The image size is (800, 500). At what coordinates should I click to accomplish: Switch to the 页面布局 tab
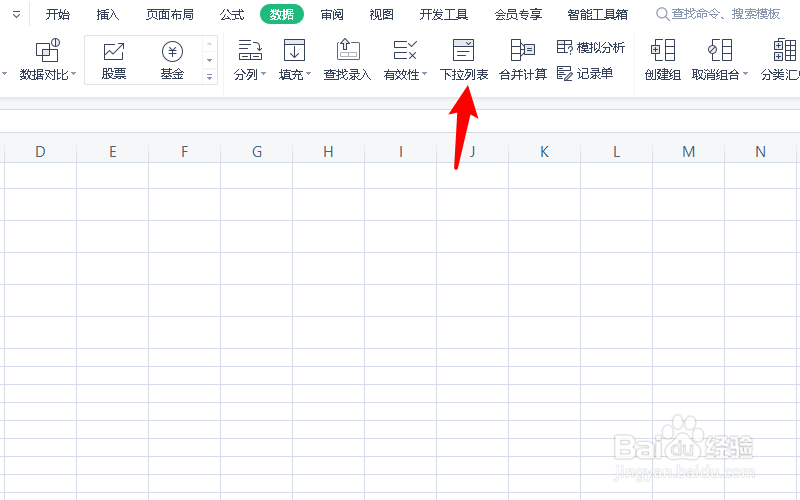pyautogui.click(x=170, y=14)
